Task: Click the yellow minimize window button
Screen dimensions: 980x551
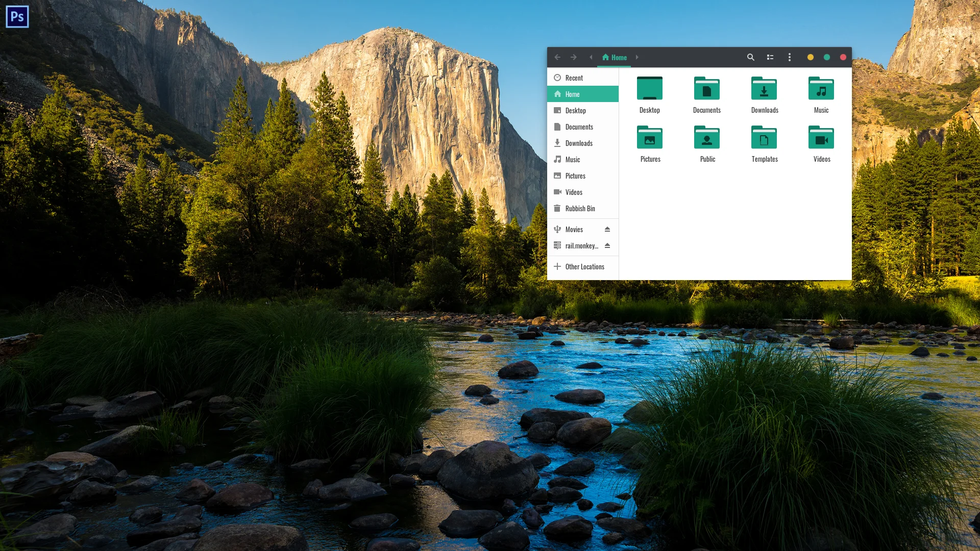Action: (x=810, y=57)
